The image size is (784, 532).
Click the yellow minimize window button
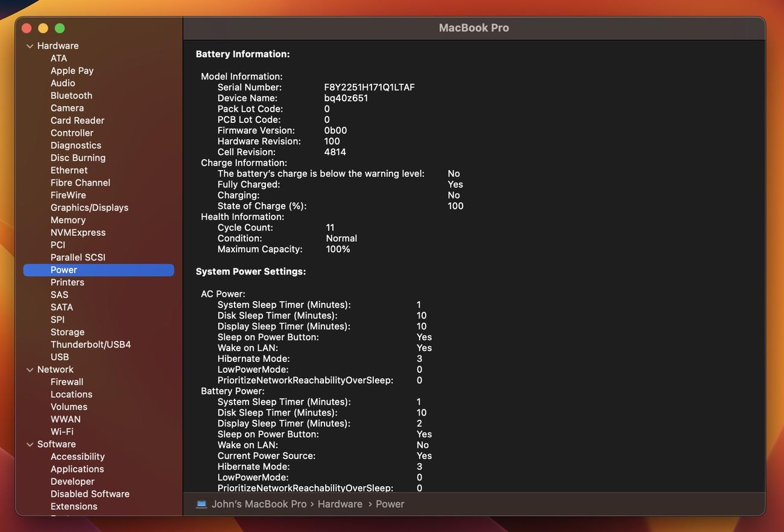[x=43, y=28]
